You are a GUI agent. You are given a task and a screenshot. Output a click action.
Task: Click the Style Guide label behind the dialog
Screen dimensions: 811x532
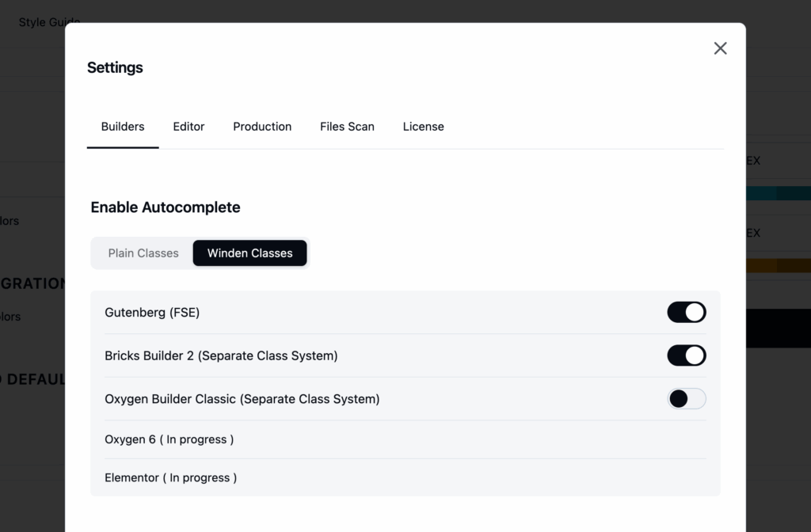(41, 22)
